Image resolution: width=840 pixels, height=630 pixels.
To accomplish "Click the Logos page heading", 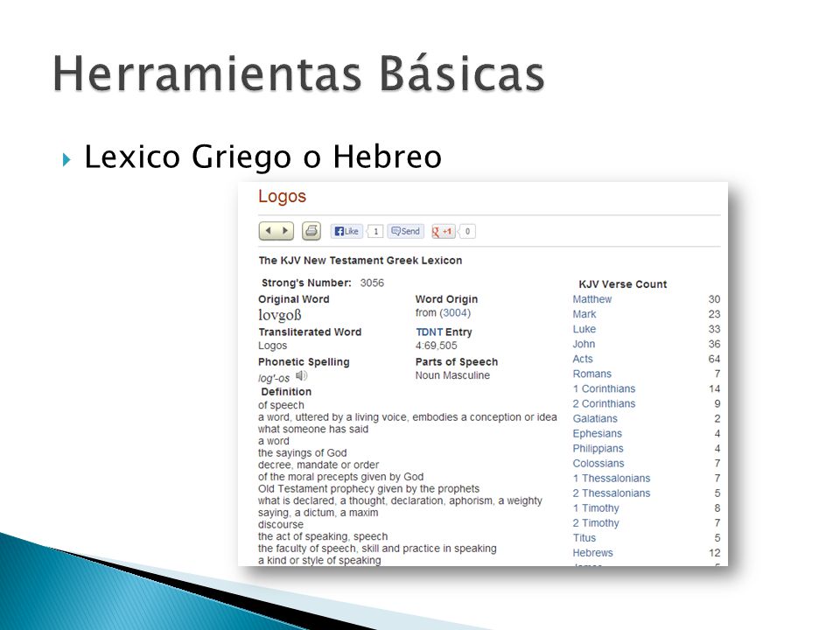I will point(282,197).
